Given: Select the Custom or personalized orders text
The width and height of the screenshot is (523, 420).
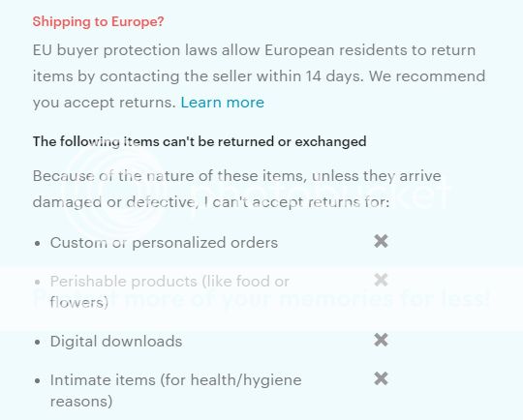Looking at the screenshot, I should pos(164,243).
